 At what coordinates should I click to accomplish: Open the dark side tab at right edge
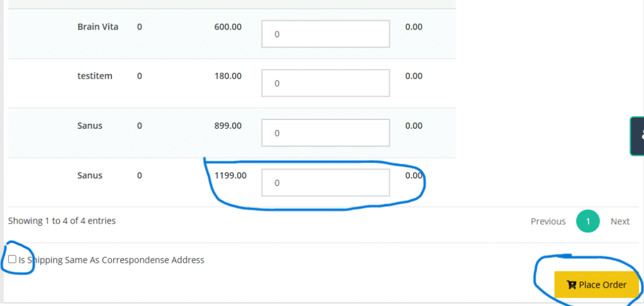(x=638, y=135)
